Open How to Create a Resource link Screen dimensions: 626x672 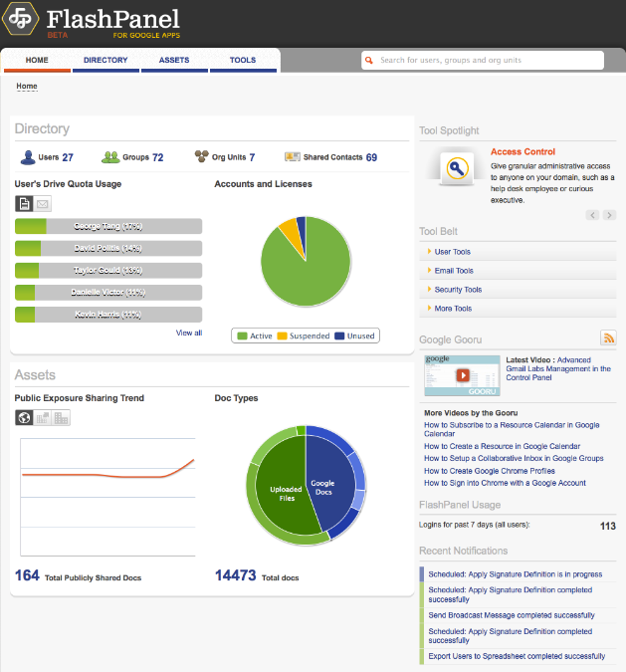503,446
